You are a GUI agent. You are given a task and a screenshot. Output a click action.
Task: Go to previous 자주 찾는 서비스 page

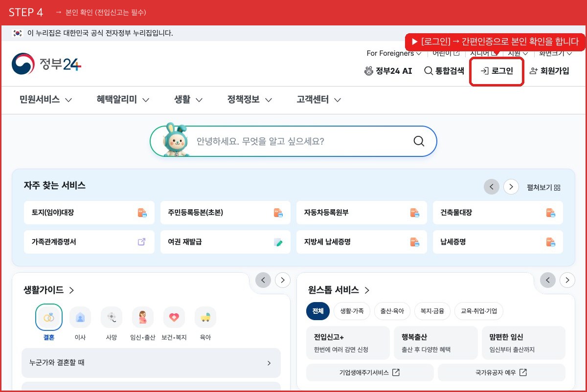[x=492, y=187]
